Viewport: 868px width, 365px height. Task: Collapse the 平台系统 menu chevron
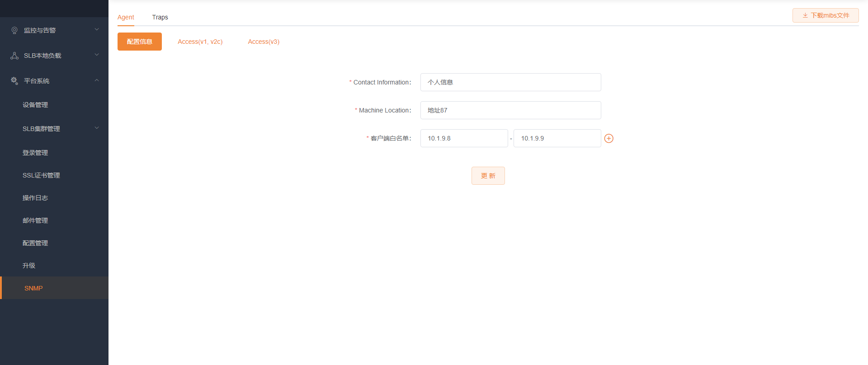coord(97,80)
